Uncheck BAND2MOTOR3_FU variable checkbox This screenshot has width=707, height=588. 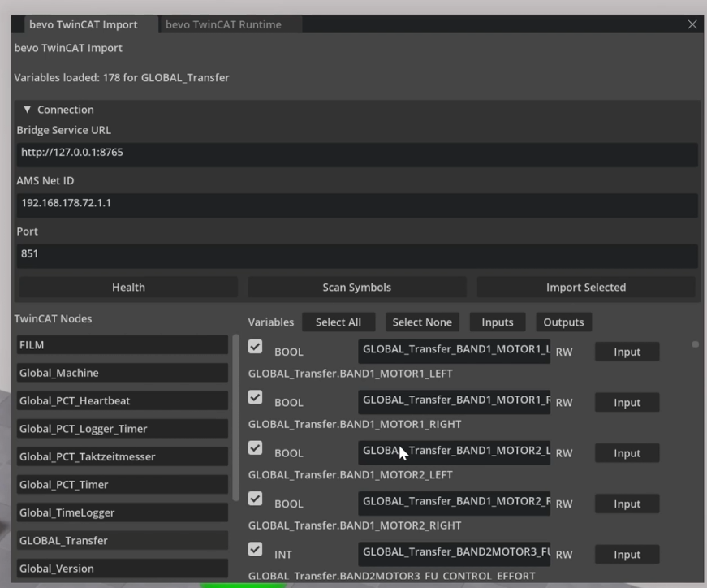coord(255,549)
